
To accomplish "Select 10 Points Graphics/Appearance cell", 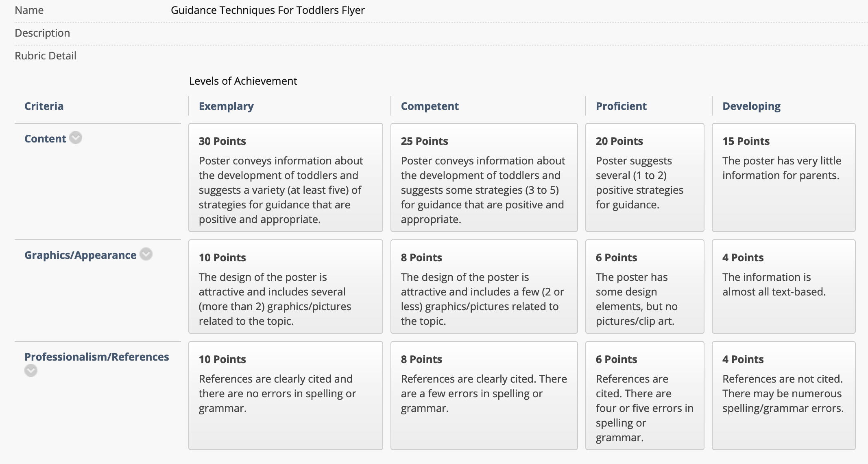I will point(286,287).
